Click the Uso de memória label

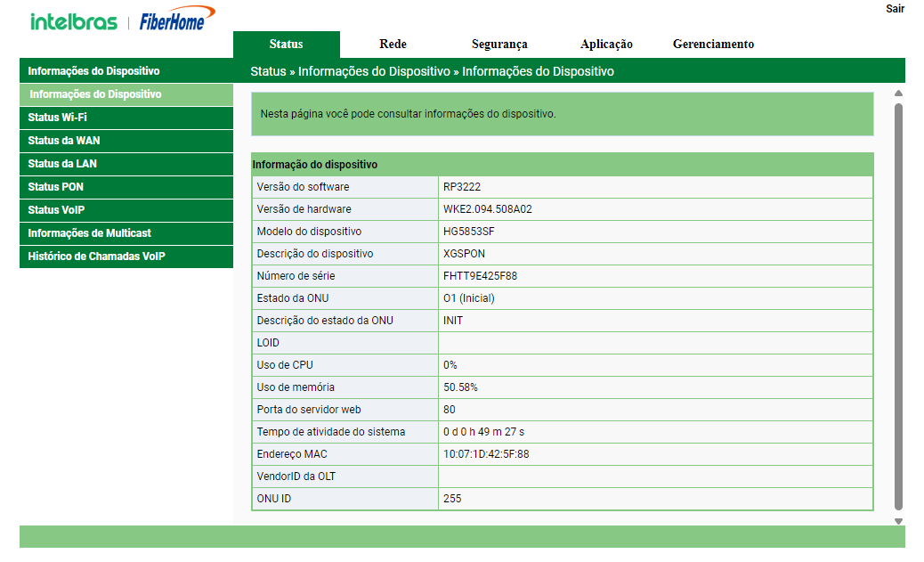(296, 387)
